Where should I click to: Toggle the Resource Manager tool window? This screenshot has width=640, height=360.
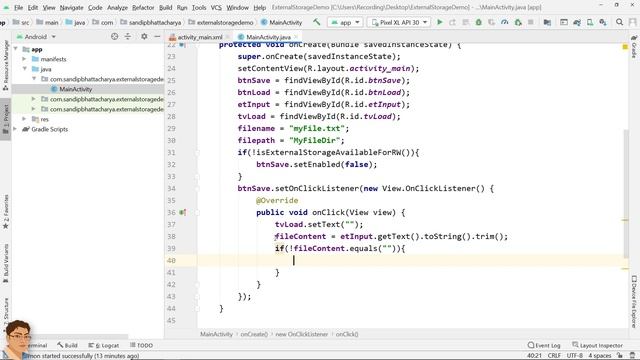(x=6, y=65)
